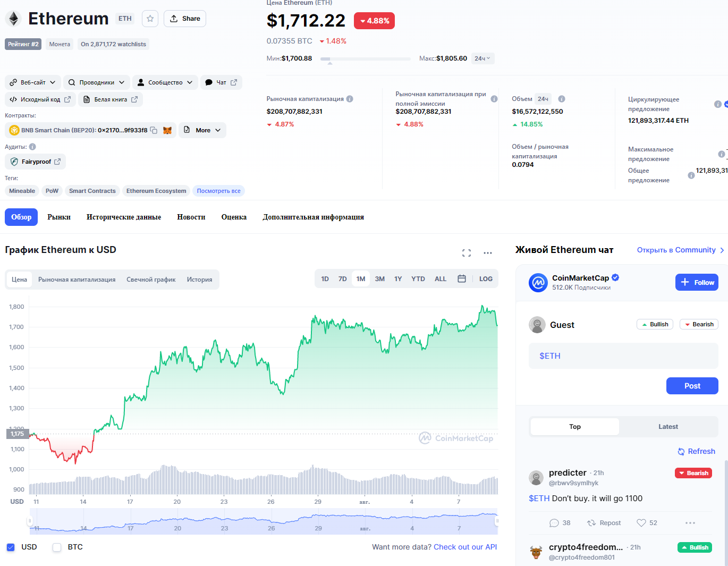Refresh the live chat feed
This screenshot has height=566, width=728.
tap(696, 451)
